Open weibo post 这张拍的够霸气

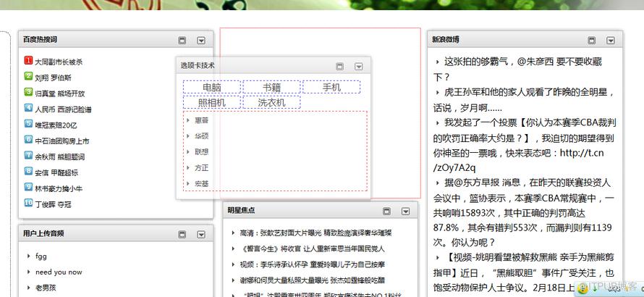point(517,70)
